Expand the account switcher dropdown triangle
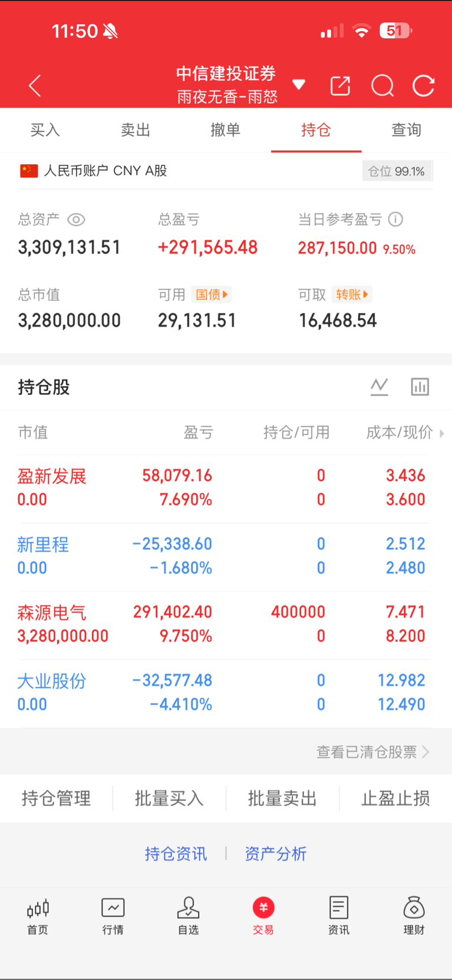452x980 pixels. [299, 84]
